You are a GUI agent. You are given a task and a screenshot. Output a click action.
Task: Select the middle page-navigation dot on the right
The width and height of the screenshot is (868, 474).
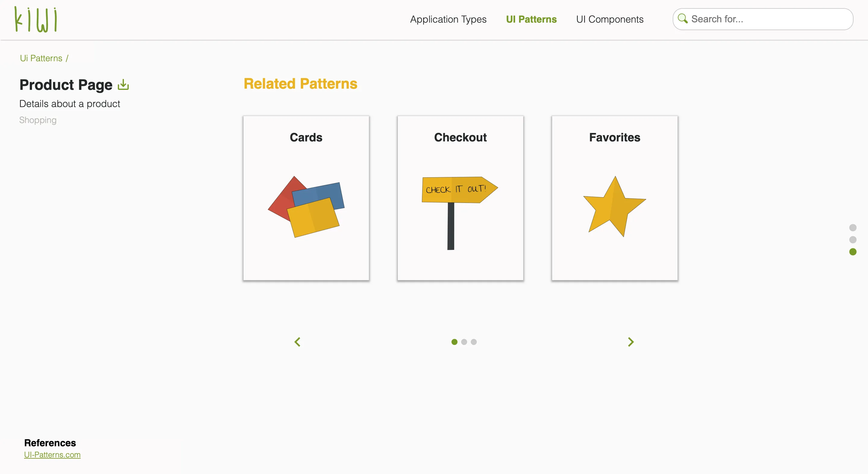(x=853, y=240)
